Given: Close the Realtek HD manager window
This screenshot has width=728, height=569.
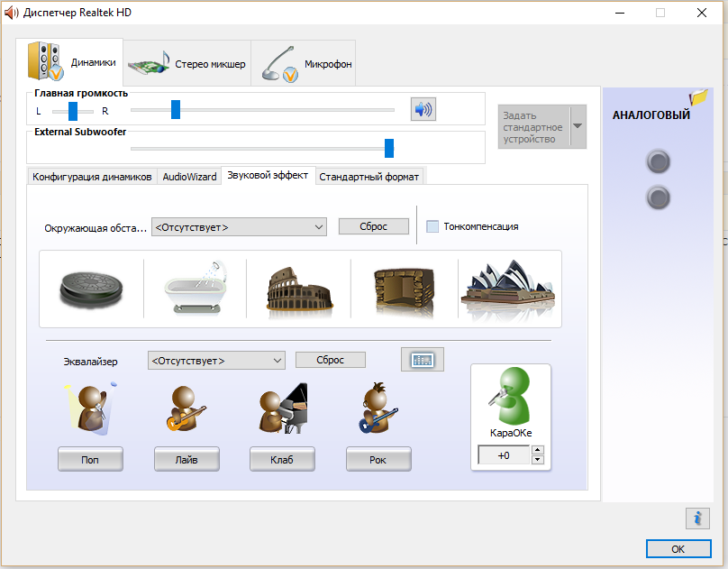Looking at the screenshot, I should (x=702, y=13).
